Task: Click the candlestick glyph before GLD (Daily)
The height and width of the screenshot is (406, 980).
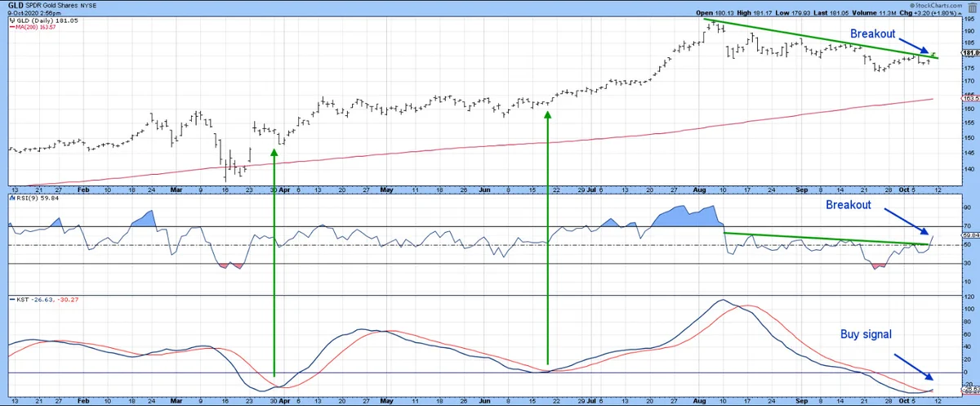Action: (x=11, y=20)
